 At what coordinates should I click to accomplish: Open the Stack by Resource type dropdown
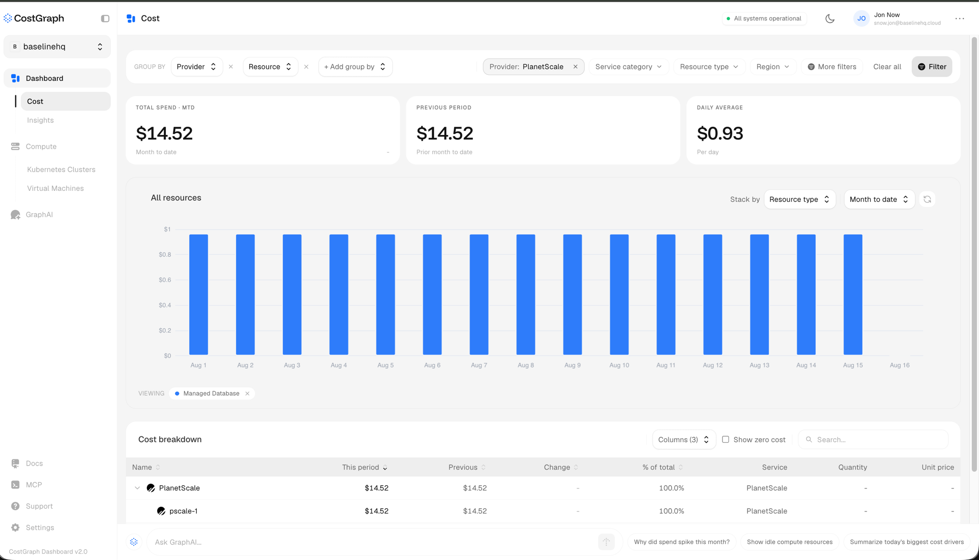point(800,200)
